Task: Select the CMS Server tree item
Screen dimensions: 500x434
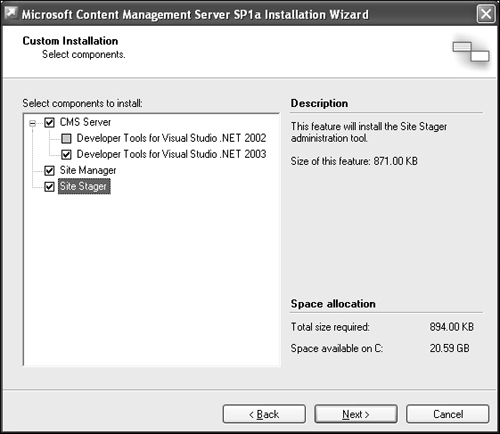Action: tap(85, 122)
